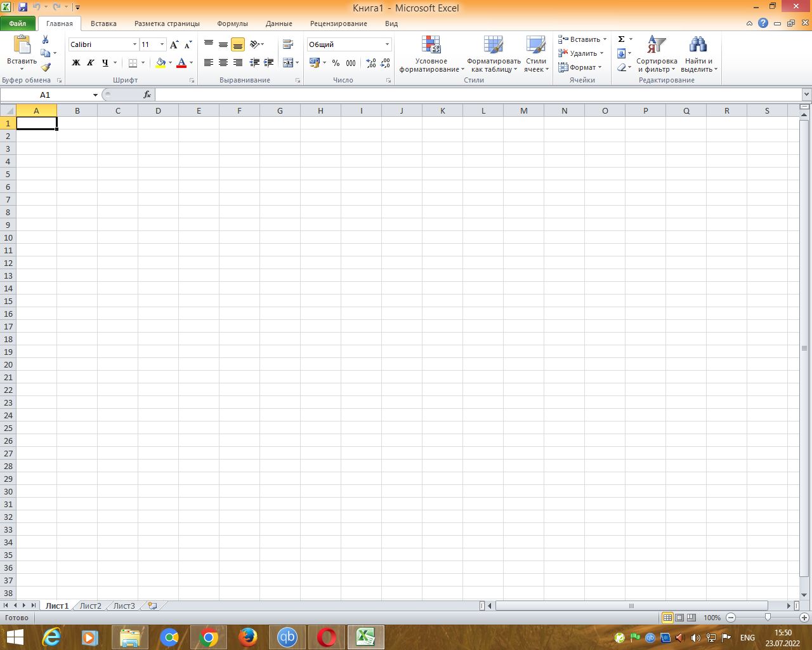This screenshot has width=812, height=650.
Task: Switch to sheet tab Лист2
Action: [90, 606]
